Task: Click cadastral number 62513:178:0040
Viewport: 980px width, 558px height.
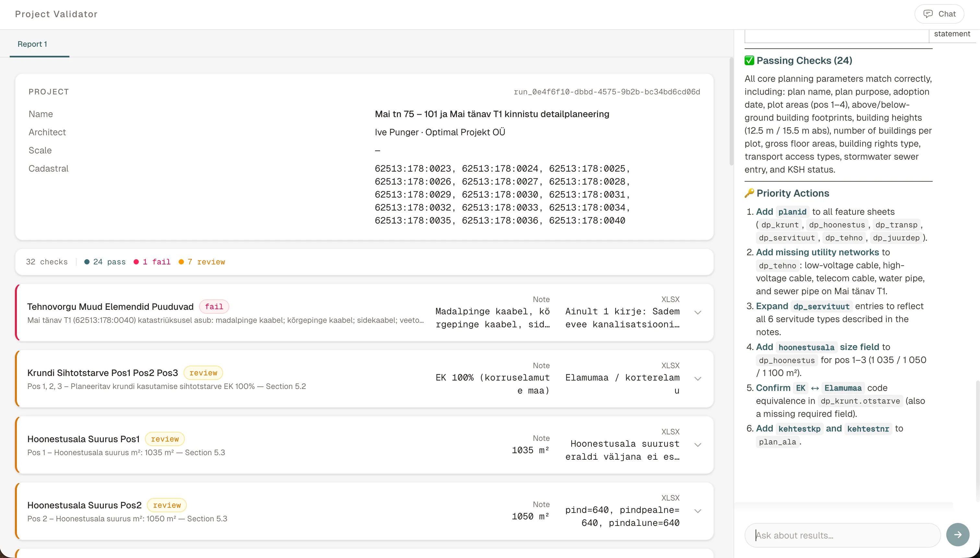Action: point(587,221)
